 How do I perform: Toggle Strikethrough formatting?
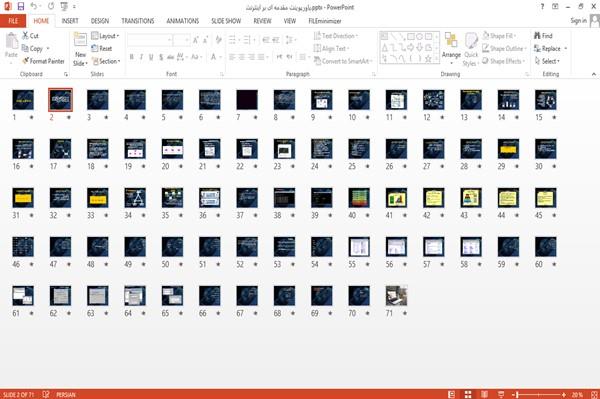(x=170, y=57)
